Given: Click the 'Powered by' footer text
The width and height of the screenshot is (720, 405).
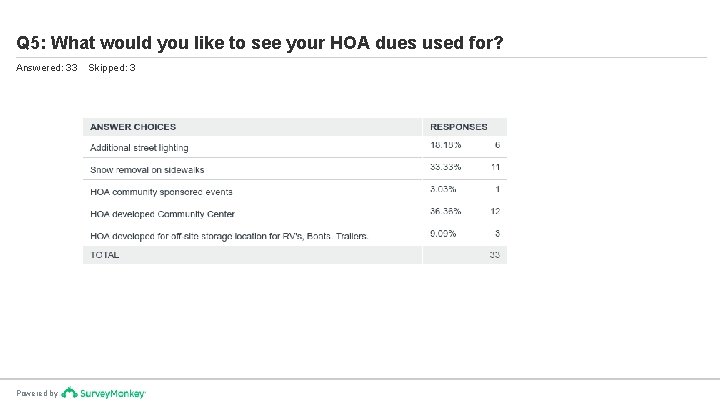Looking at the screenshot, I should coord(37,394).
